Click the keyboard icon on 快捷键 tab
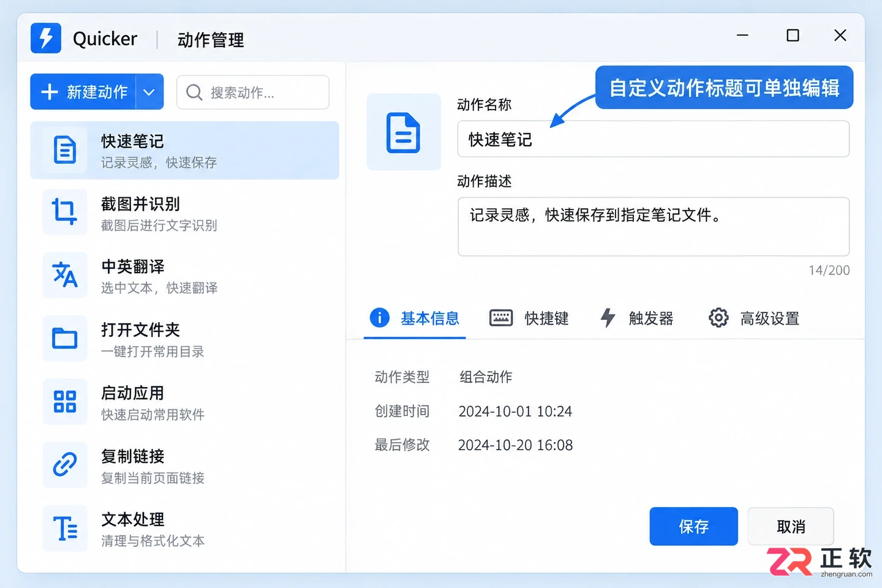The image size is (882, 588). (501, 318)
